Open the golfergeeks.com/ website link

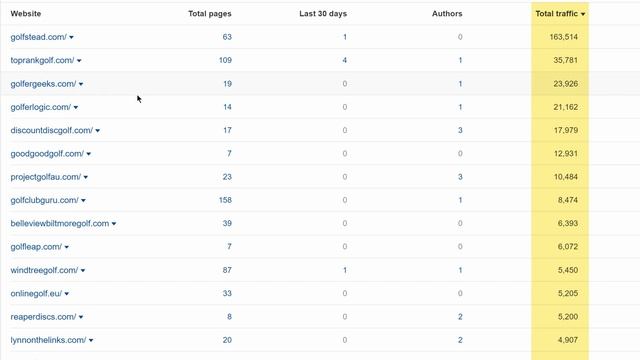43,84
